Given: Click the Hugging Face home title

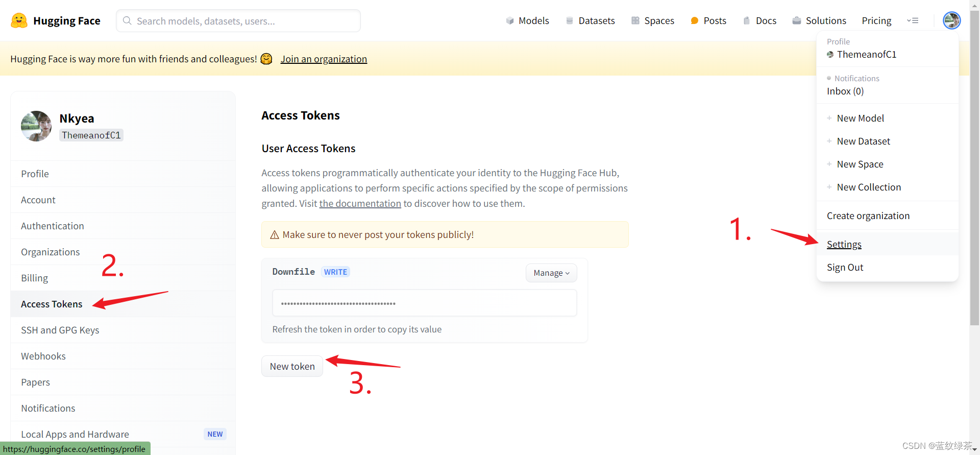Looking at the screenshot, I should [67, 21].
